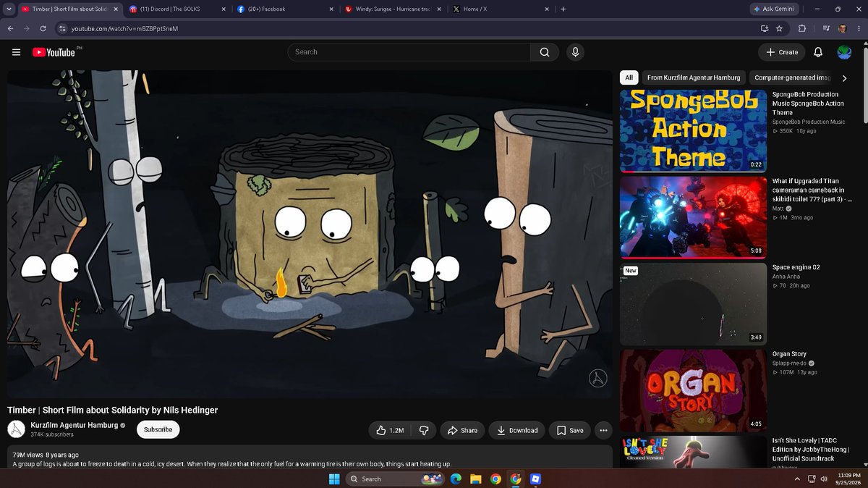Click the Share button

[462, 430]
